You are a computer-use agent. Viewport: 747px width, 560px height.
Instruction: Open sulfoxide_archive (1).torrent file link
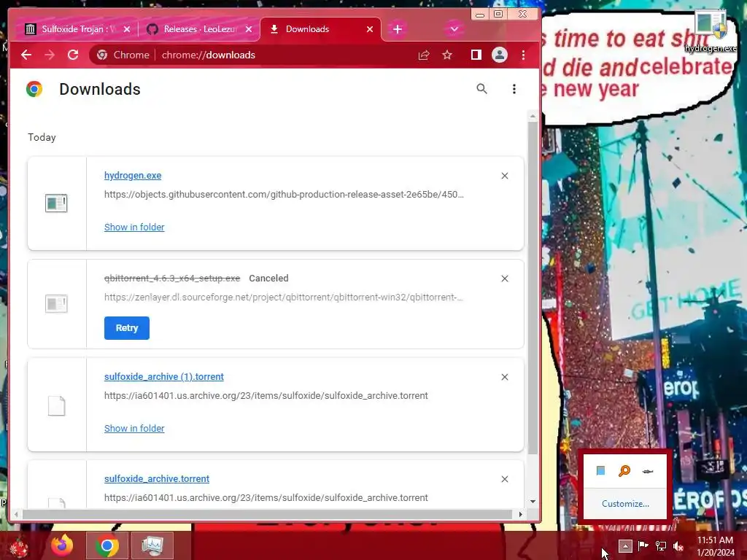click(x=164, y=377)
